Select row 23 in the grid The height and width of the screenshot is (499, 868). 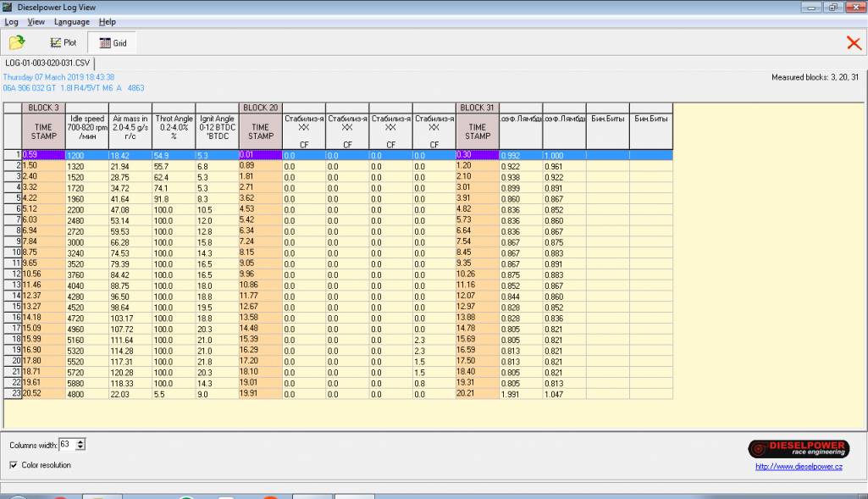point(13,394)
